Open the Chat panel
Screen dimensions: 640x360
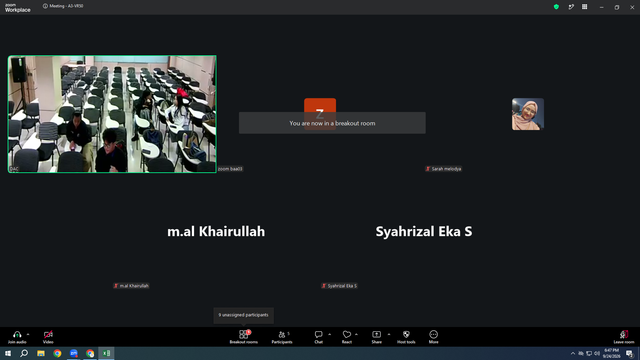click(x=318, y=337)
